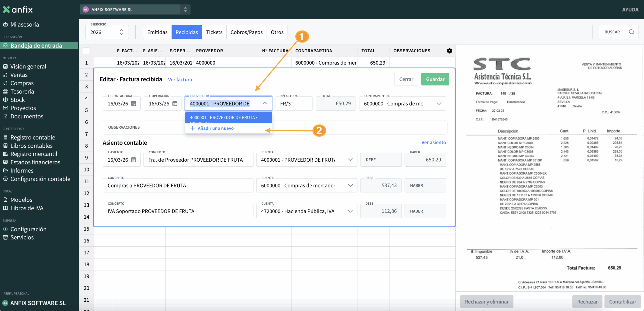Image resolution: width=644 pixels, height=311 pixels.
Task: Change Ejercicio year with the stepper arrows
Action: [122, 32]
